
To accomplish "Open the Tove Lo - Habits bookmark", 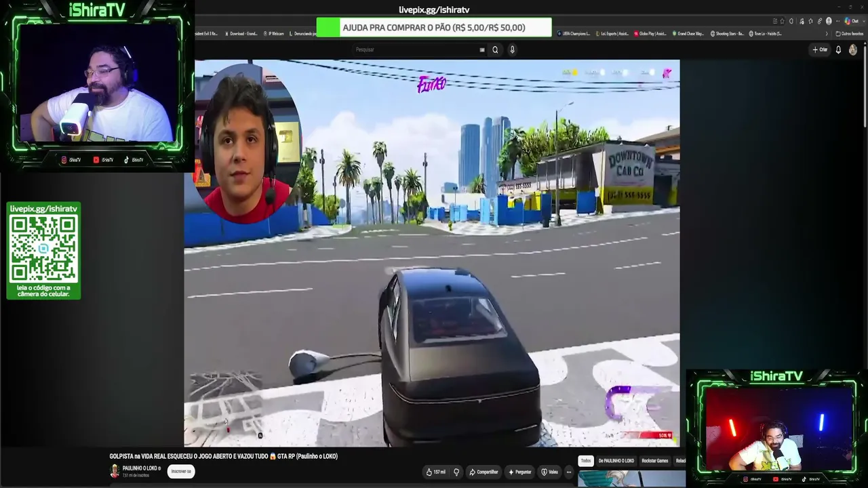I will click(765, 33).
